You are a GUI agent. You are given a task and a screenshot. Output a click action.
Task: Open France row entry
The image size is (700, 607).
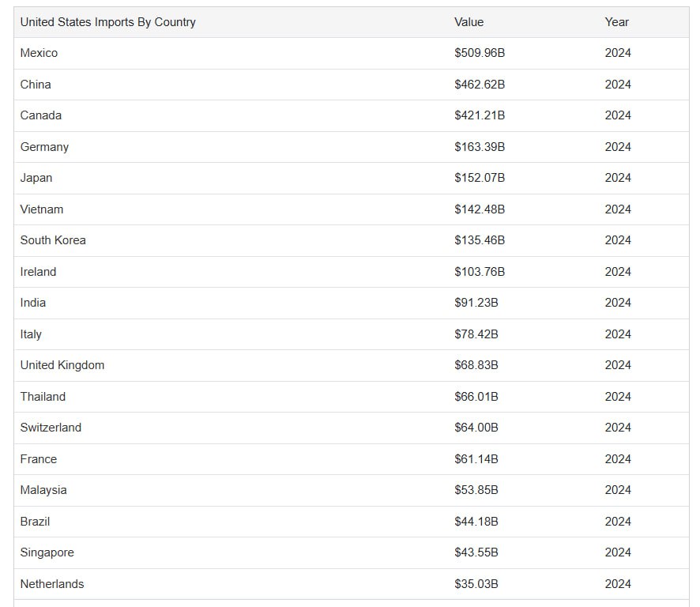[39, 459]
